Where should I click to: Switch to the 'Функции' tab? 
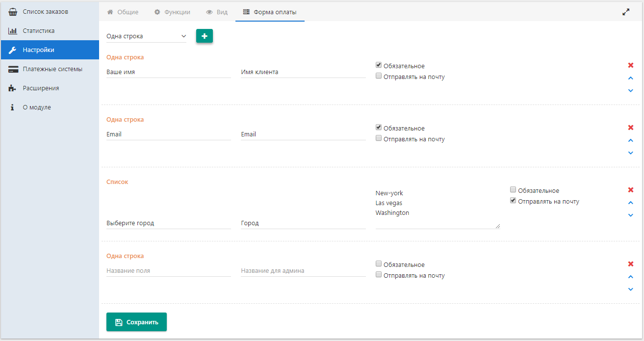[172, 12]
